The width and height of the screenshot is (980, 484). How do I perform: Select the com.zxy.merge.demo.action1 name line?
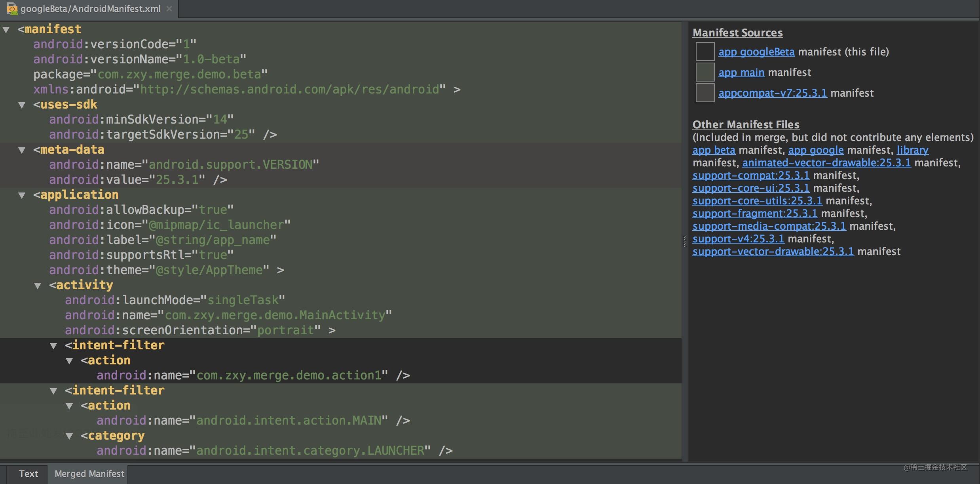point(253,375)
